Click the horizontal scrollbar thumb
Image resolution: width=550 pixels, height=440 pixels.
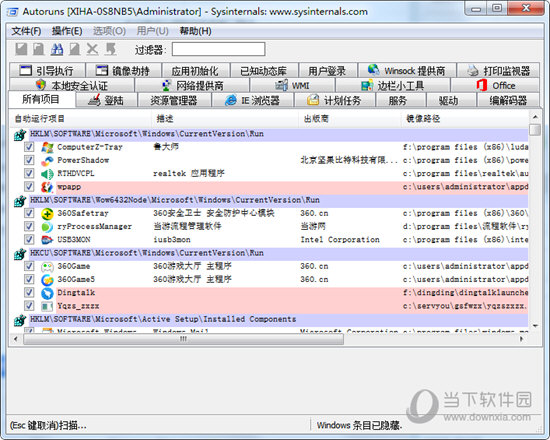click(183, 339)
